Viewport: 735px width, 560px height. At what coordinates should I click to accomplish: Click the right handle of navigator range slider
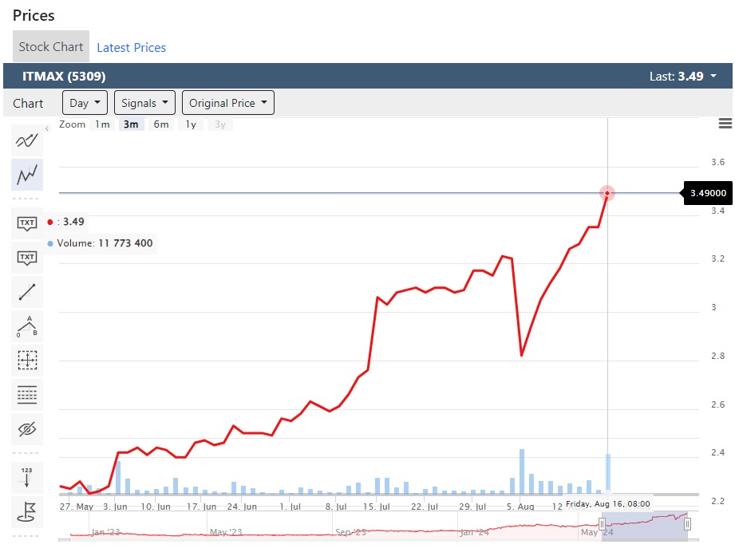point(687,524)
